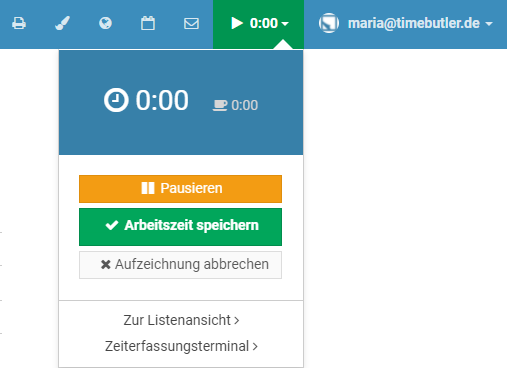Pause recording with the Pausieren button
Image resolution: width=507 pixels, height=372 pixels.
[180, 189]
